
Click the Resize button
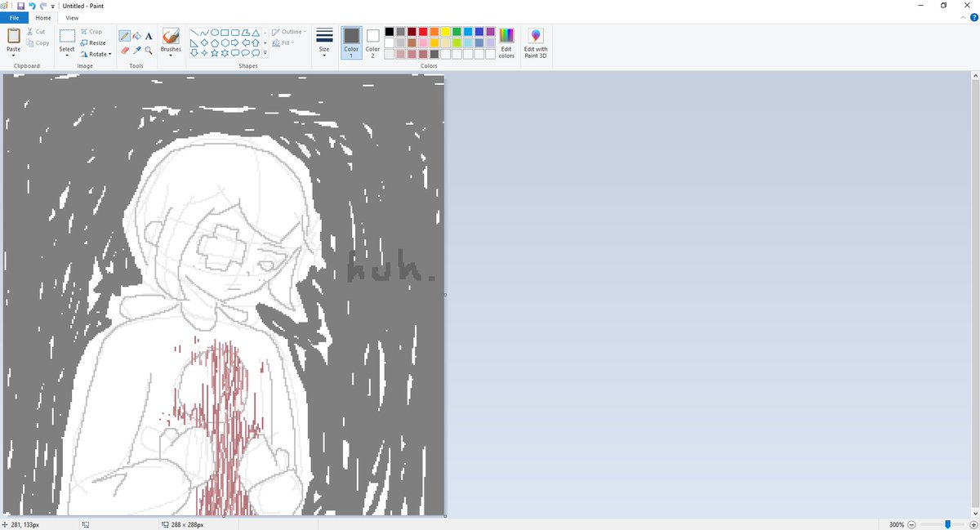(x=93, y=42)
